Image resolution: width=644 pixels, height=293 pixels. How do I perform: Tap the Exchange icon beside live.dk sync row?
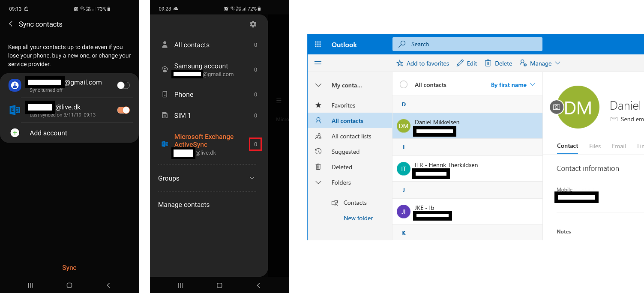point(15,110)
